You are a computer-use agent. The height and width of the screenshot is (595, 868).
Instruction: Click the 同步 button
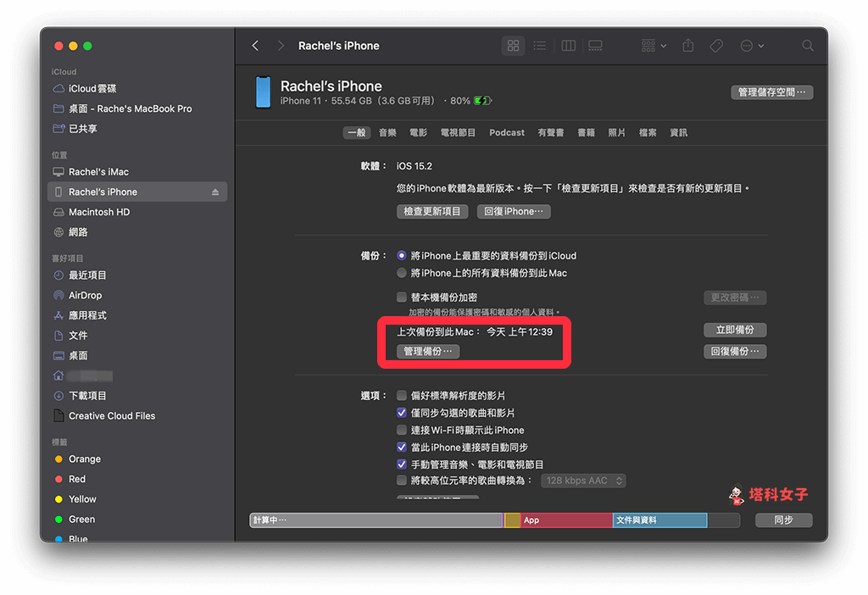784,520
